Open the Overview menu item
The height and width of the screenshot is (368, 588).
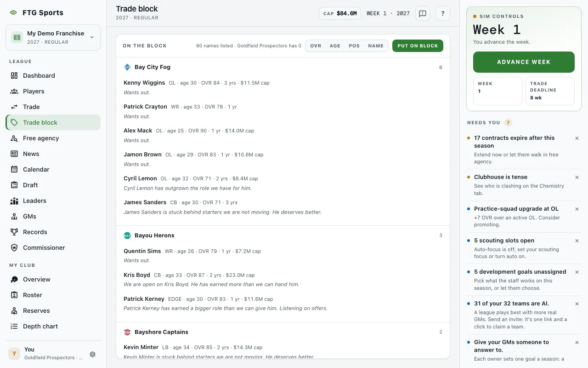pos(53,279)
